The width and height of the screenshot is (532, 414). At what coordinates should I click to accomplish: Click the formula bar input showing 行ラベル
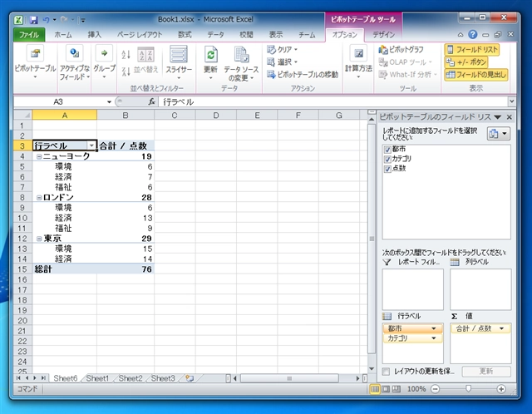[332, 101]
